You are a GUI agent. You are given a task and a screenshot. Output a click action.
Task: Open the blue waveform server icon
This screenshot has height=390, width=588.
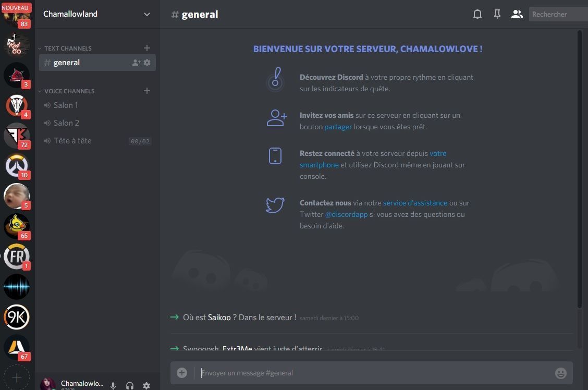[17, 287]
